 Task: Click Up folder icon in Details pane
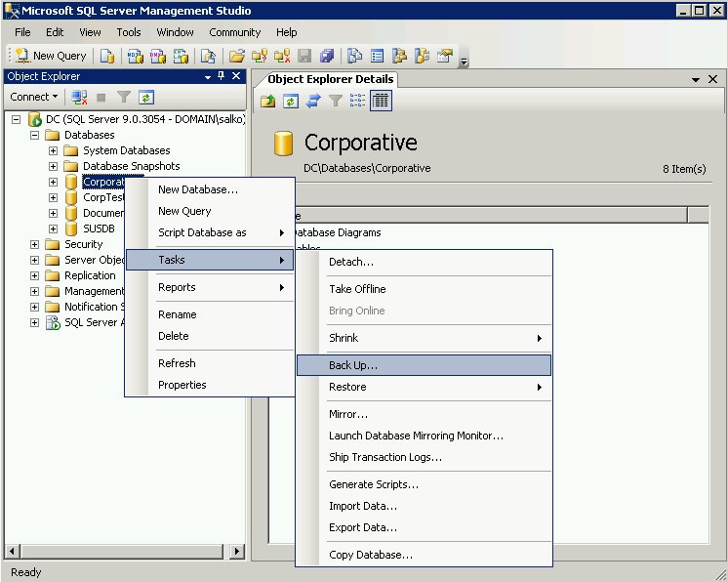268,101
